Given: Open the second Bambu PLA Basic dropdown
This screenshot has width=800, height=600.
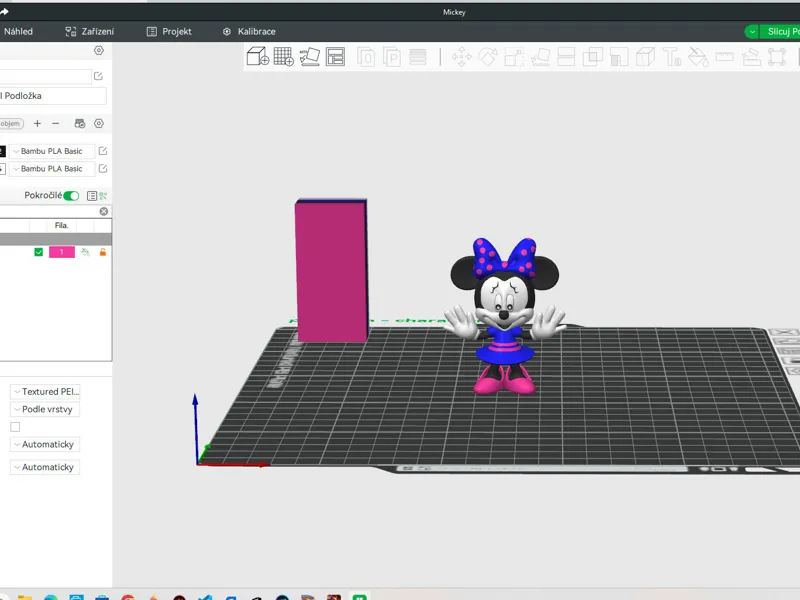Looking at the screenshot, I should (x=52, y=168).
